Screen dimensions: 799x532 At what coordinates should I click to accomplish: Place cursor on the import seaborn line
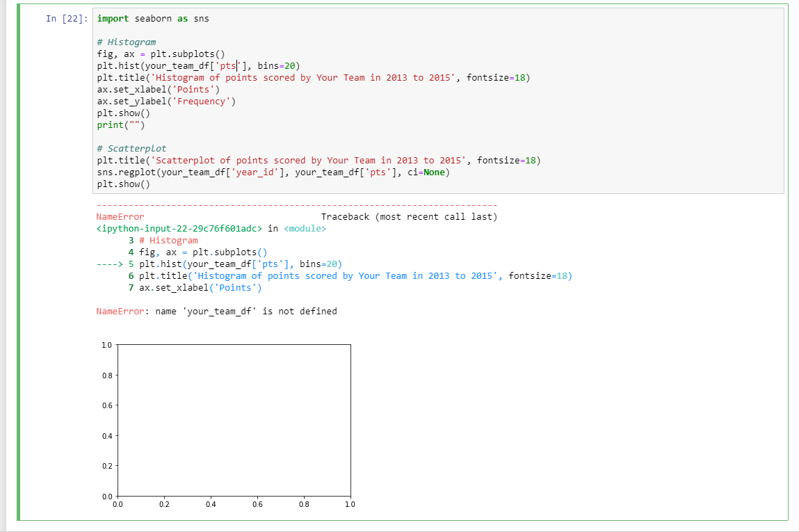(153, 19)
